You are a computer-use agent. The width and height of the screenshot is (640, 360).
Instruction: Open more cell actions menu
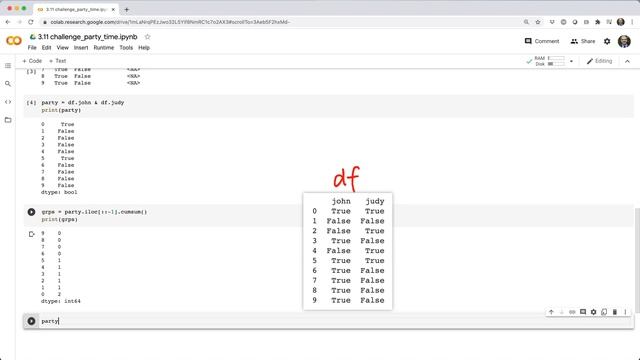click(x=625, y=312)
